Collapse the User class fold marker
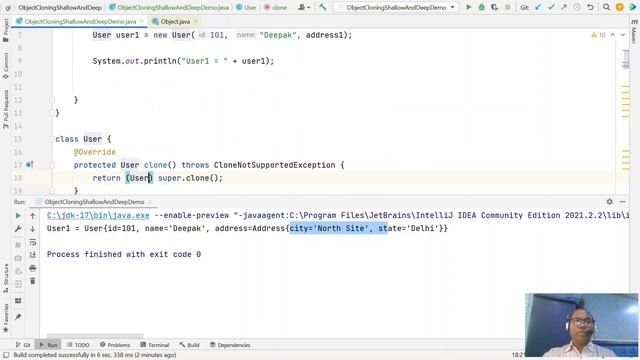This screenshot has width=640, height=360. [x=52, y=139]
